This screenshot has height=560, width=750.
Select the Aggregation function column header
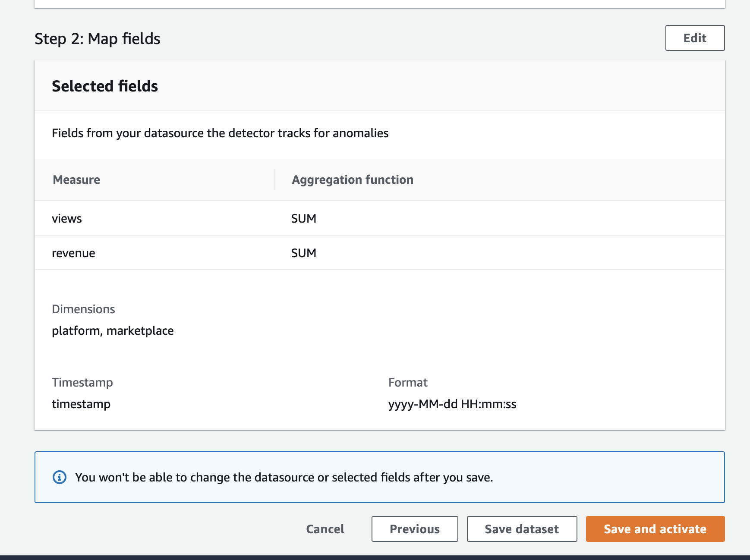pyautogui.click(x=353, y=179)
